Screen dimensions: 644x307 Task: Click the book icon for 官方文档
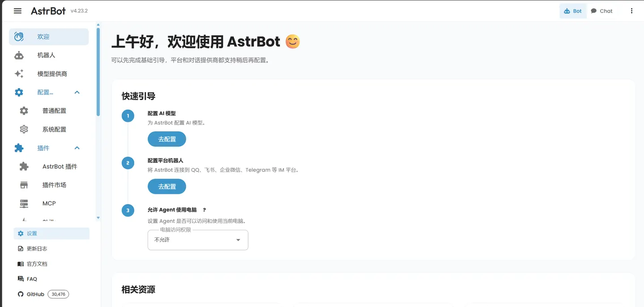[x=21, y=264]
